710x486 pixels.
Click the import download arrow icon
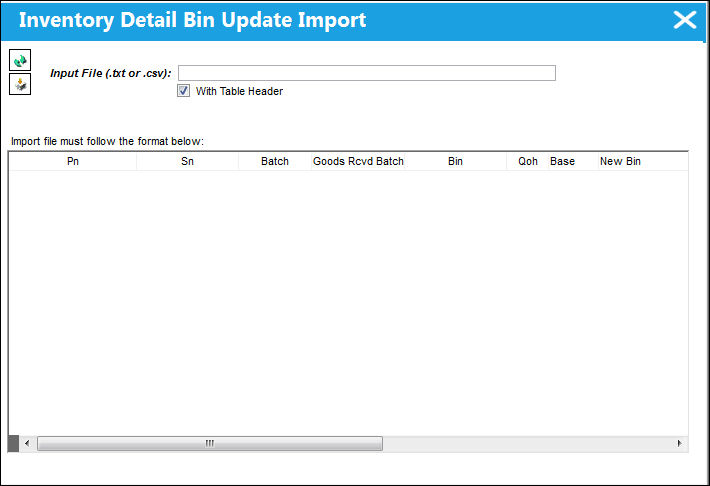tap(20, 84)
